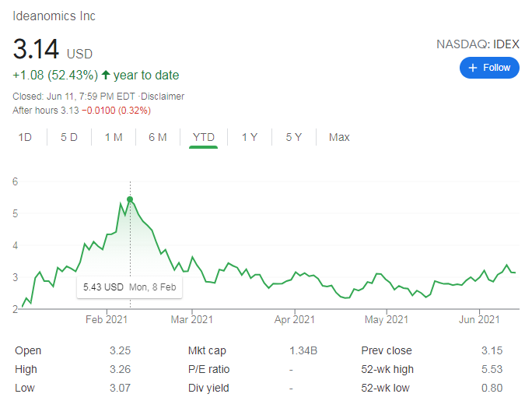The width and height of the screenshot is (532, 408).
Task: Click the 3.14 USD price value
Action: pos(53,49)
